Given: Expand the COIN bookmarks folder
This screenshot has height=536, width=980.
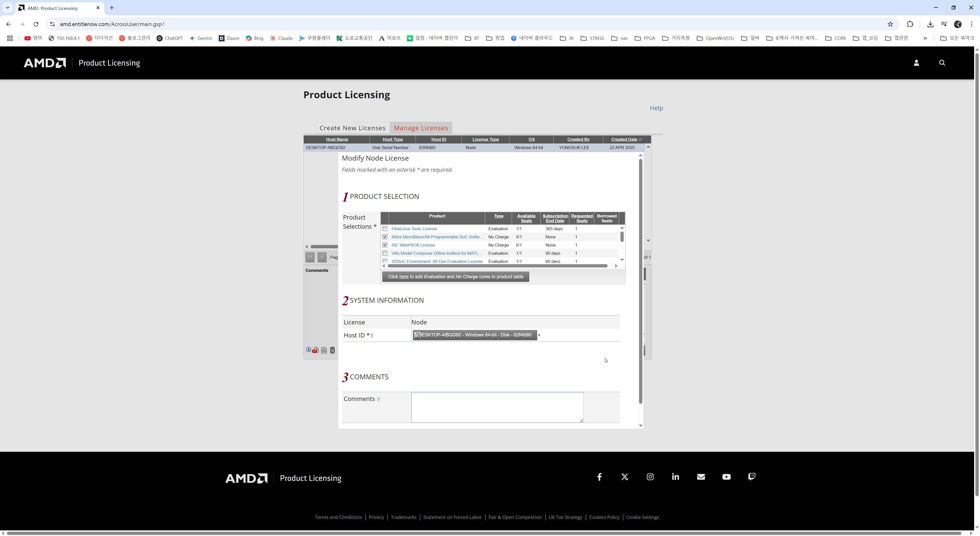Looking at the screenshot, I should click(x=835, y=38).
